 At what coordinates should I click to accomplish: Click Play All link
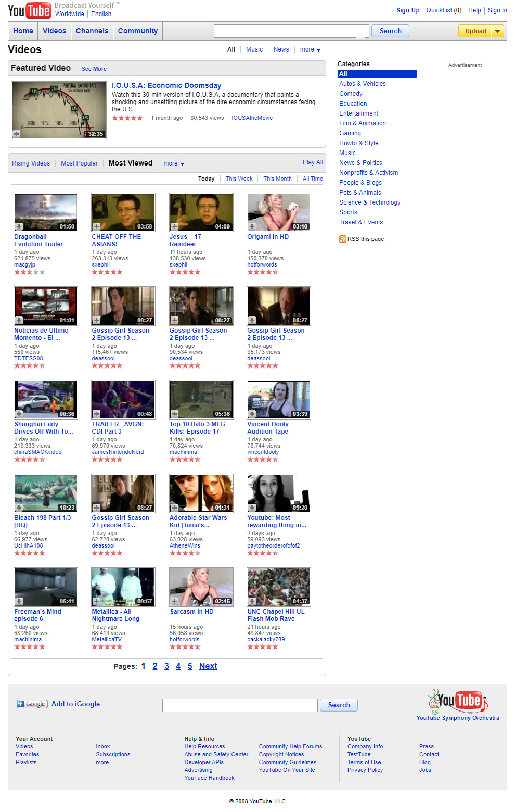click(313, 162)
